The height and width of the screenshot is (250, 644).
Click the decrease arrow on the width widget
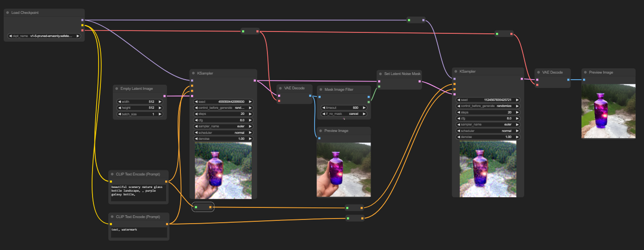(119, 102)
